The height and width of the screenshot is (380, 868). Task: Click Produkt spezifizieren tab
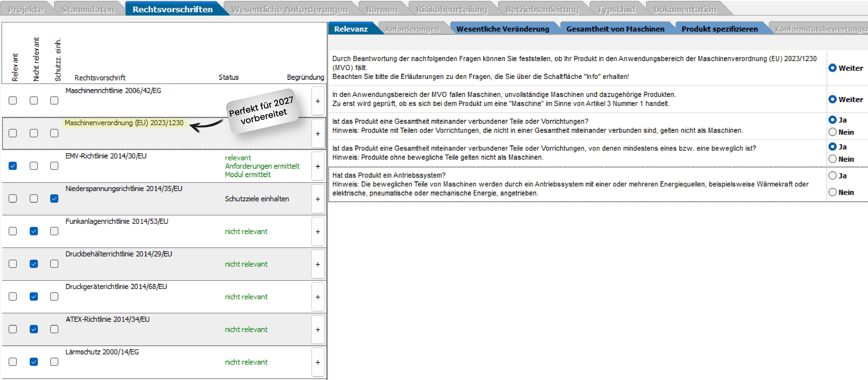[x=719, y=29]
